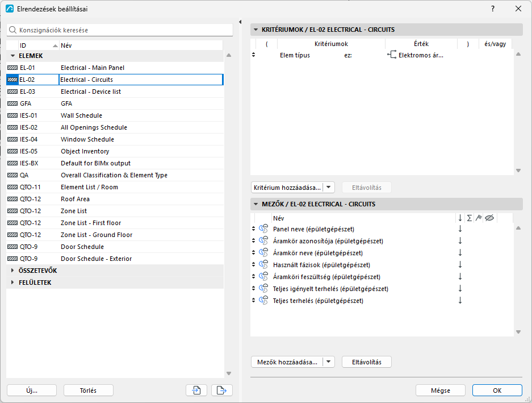
Task: Click the property icon beside Használt fázisok
Action: (x=263, y=264)
